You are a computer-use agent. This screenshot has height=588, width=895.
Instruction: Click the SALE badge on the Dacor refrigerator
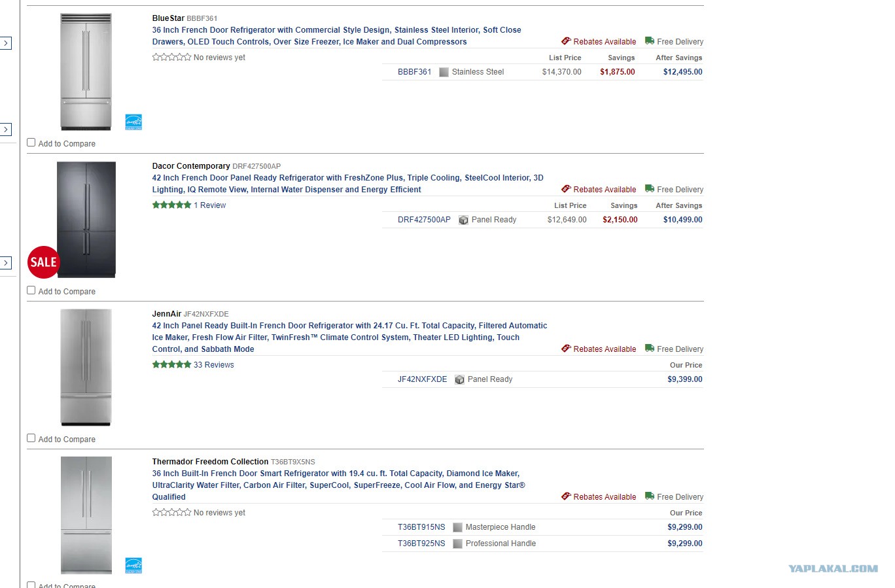(44, 262)
